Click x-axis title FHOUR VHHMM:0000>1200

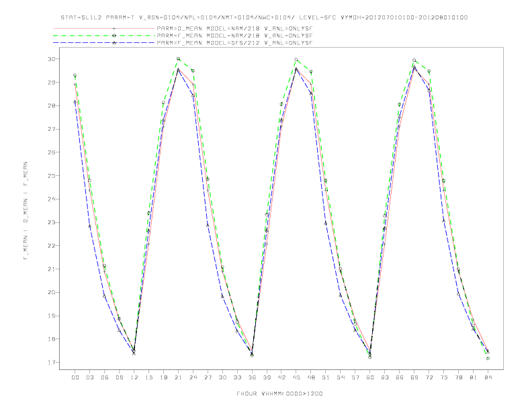click(x=279, y=394)
